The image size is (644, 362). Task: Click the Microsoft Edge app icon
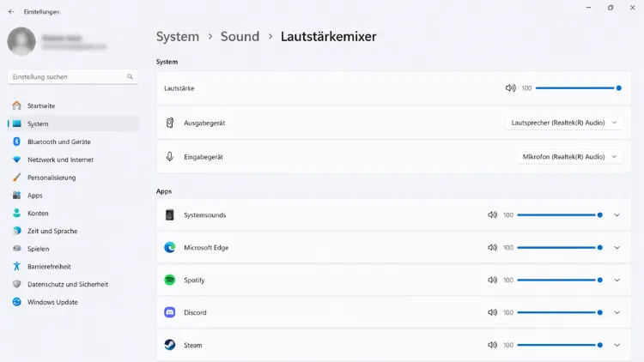(170, 248)
